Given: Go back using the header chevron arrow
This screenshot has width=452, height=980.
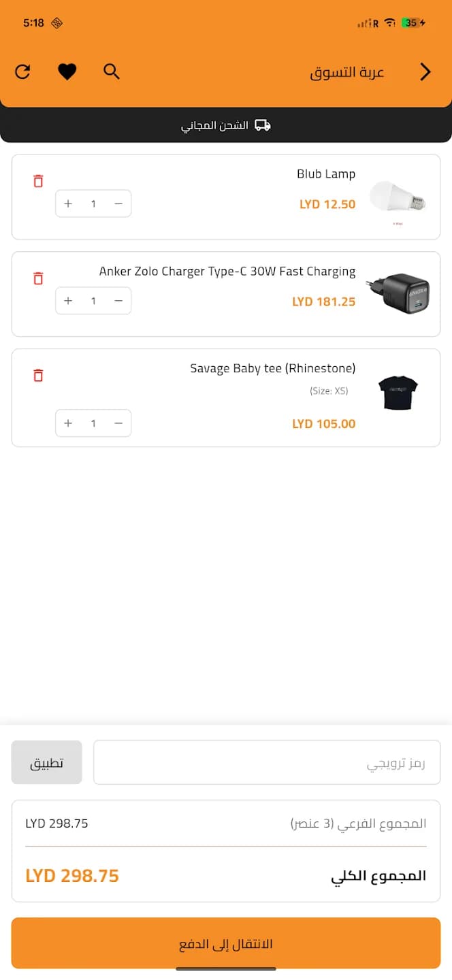Looking at the screenshot, I should (425, 71).
